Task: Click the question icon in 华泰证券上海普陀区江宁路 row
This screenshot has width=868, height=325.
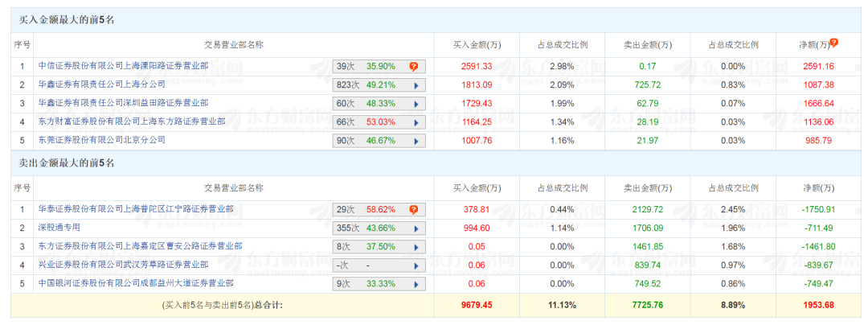Action: (x=414, y=210)
